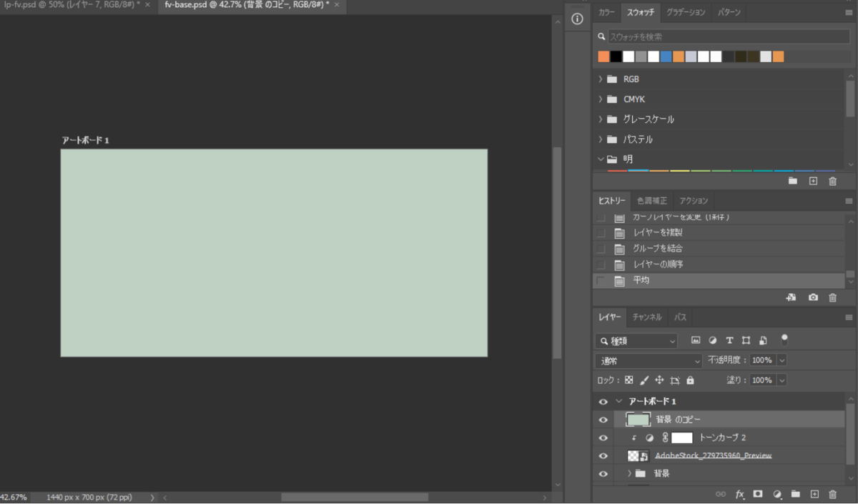The height and width of the screenshot is (504, 858).
Task: Collapse the 明 swatch folder
Action: (x=601, y=159)
